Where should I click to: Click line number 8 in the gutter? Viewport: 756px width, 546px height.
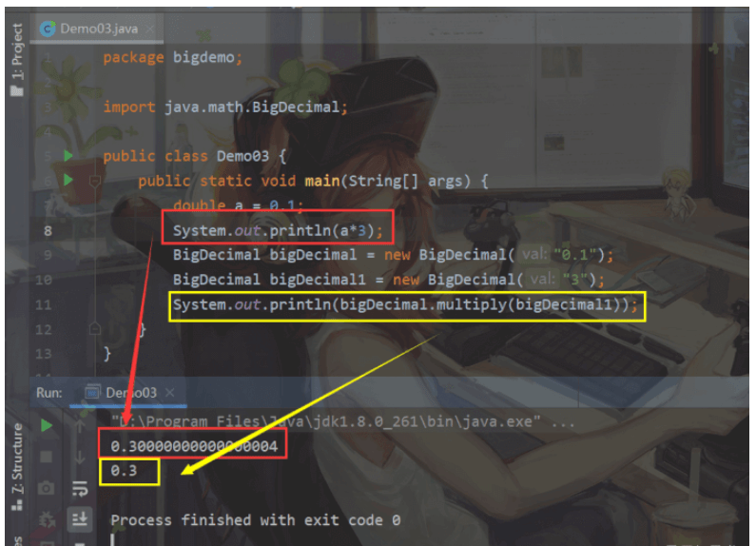[x=48, y=231]
